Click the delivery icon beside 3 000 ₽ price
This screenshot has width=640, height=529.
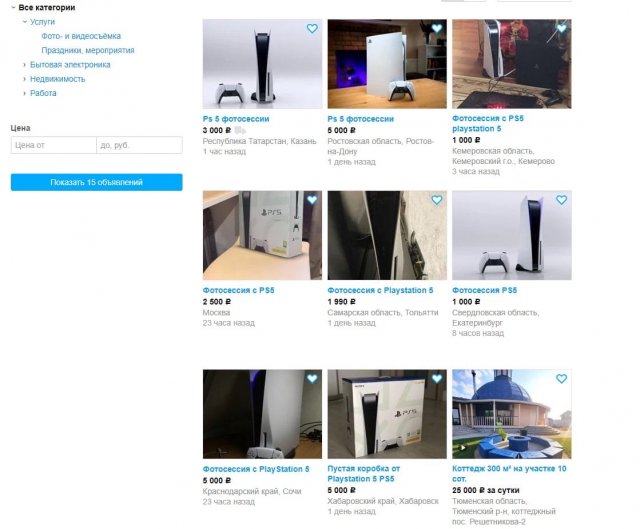pyautogui.click(x=240, y=131)
